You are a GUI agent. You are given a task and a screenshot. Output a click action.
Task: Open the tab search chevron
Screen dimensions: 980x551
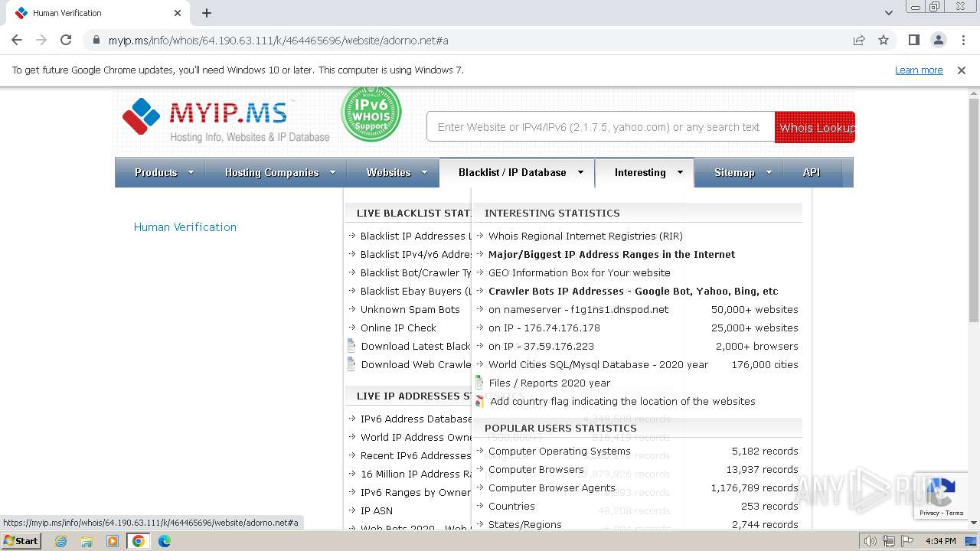point(888,13)
